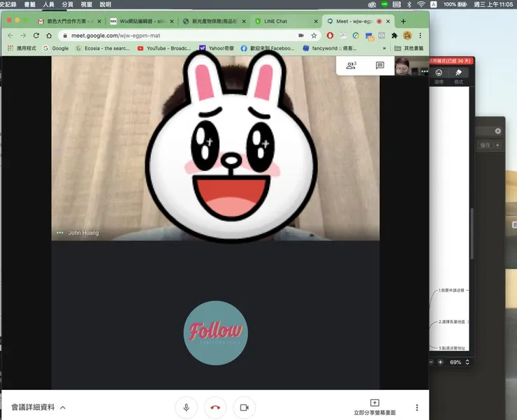The height and width of the screenshot is (420, 517).
Task: Open the participants list icon
Action: [x=351, y=65]
